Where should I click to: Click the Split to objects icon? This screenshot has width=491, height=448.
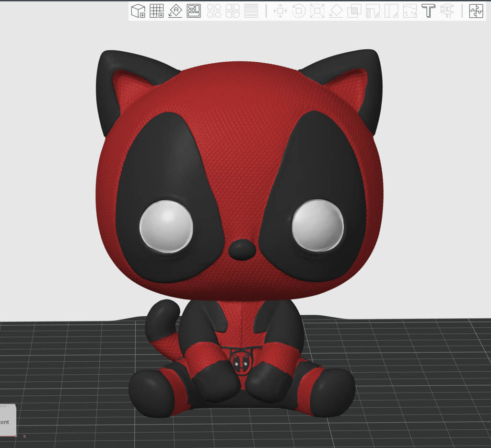pos(214,11)
